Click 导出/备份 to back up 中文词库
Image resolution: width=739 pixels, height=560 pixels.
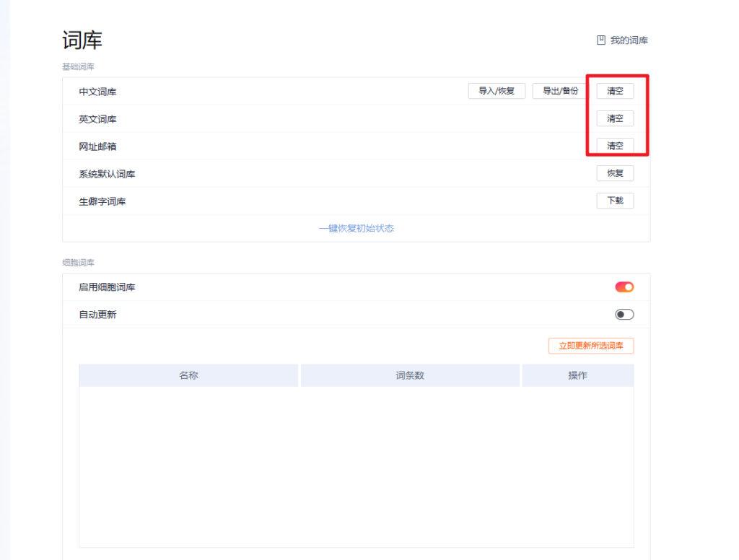[x=559, y=91]
